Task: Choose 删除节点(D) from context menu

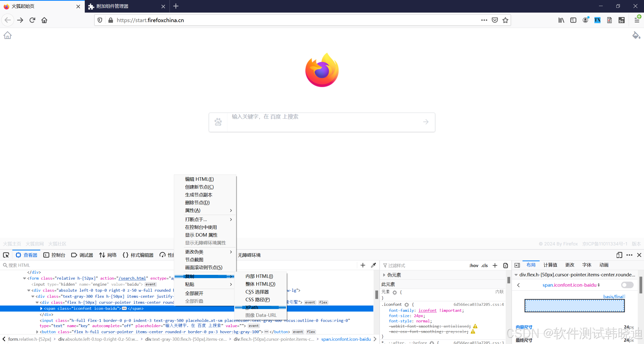Action: pyautogui.click(x=205, y=202)
